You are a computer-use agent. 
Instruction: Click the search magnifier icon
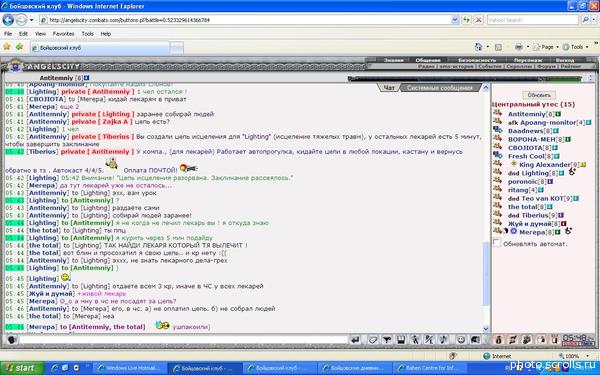(x=585, y=20)
